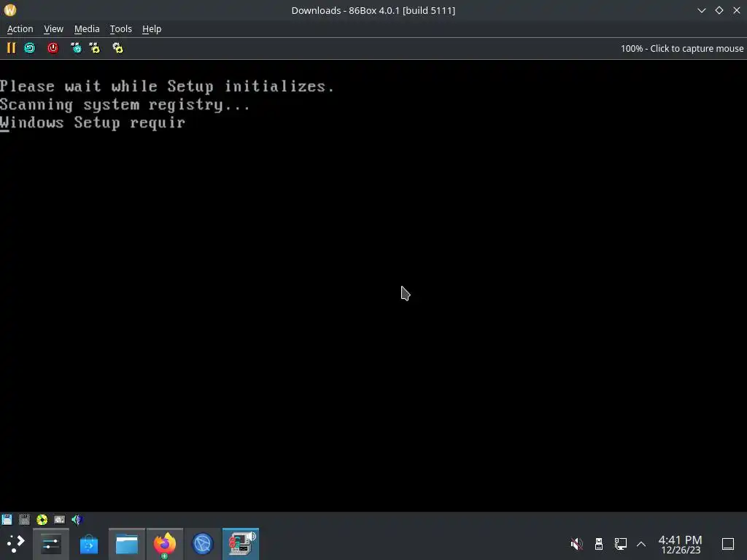
Task: Switch to Firefox in the taskbar
Action: coord(164,544)
